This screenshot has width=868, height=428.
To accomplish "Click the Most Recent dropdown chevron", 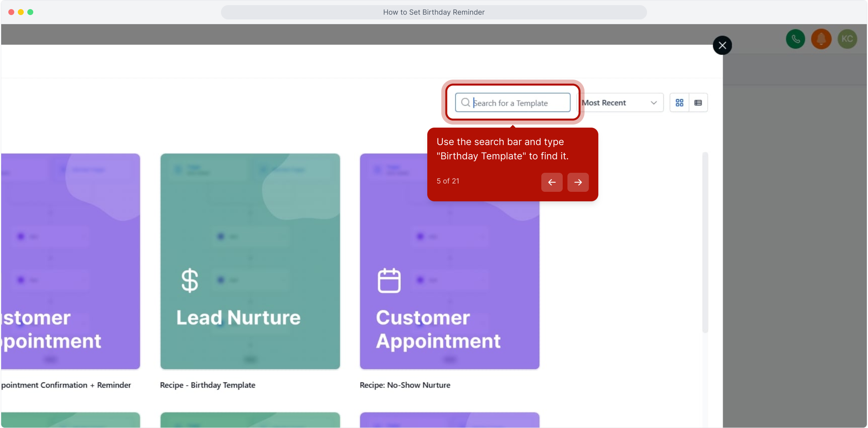I will [x=654, y=103].
